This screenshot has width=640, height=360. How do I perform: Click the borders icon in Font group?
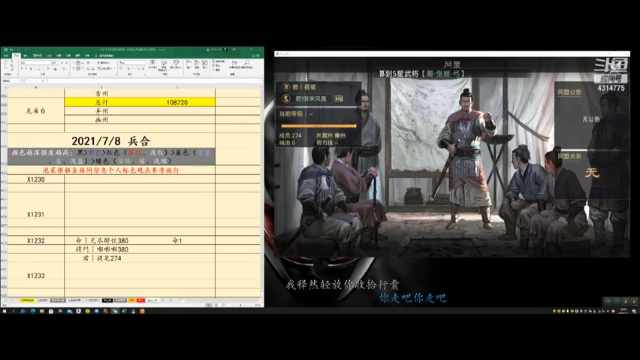40,69
